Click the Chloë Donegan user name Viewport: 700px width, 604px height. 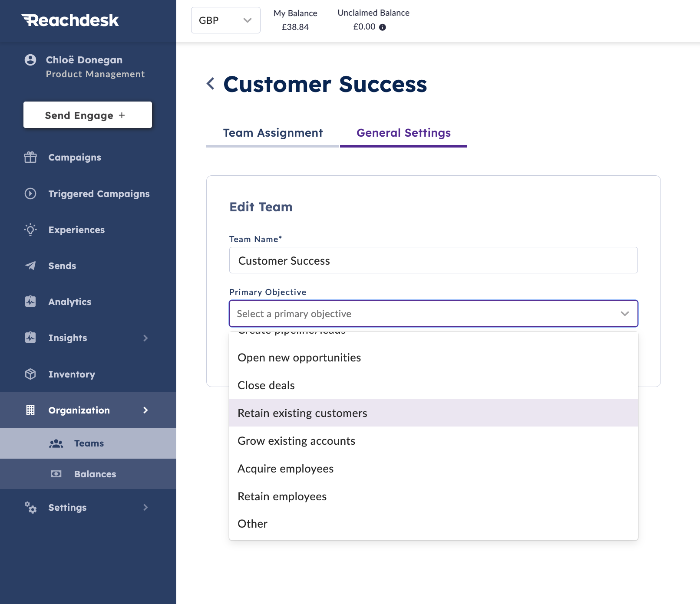[x=84, y=60]
